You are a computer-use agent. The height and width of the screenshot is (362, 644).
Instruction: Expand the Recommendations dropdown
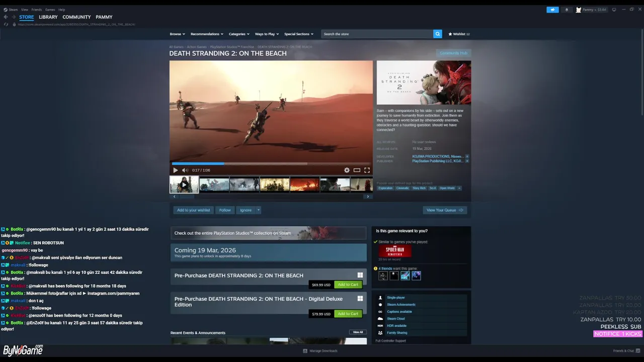click(x=207, y=34)
